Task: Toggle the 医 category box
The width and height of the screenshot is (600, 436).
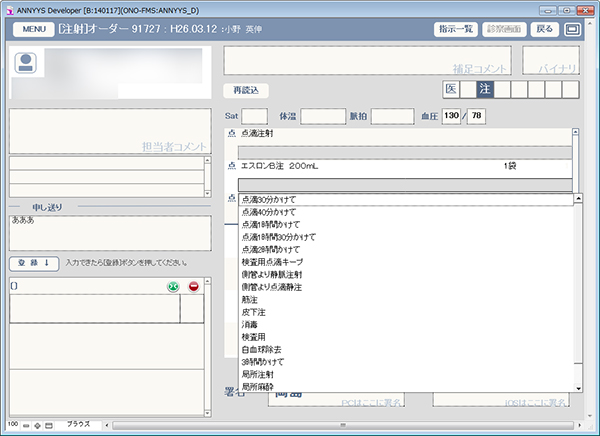Action: [452, 91]
